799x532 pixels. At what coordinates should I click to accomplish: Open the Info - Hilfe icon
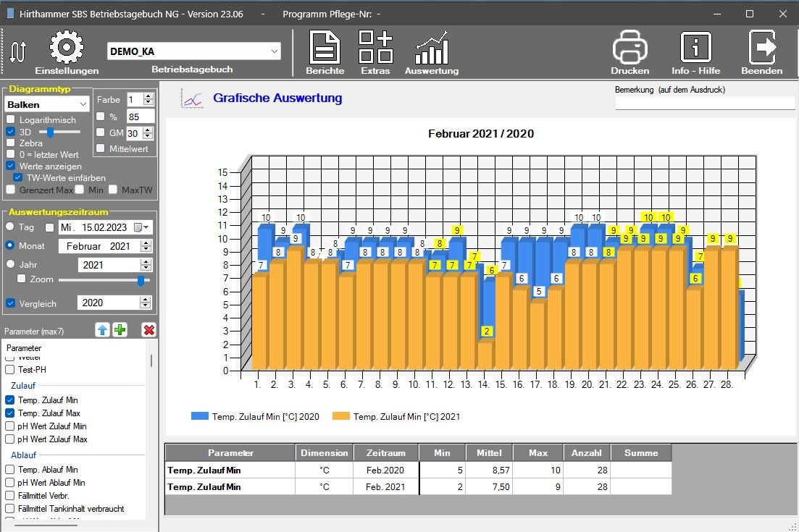(695, 48)
